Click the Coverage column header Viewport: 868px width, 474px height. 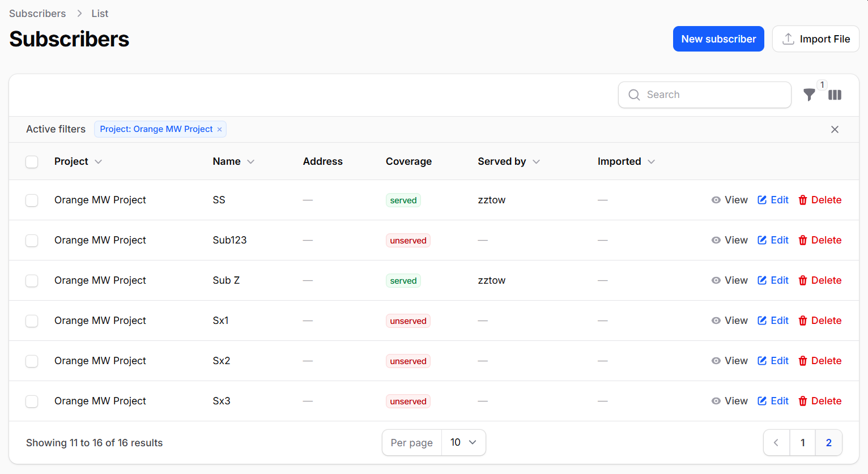click(x=409, y=161)
